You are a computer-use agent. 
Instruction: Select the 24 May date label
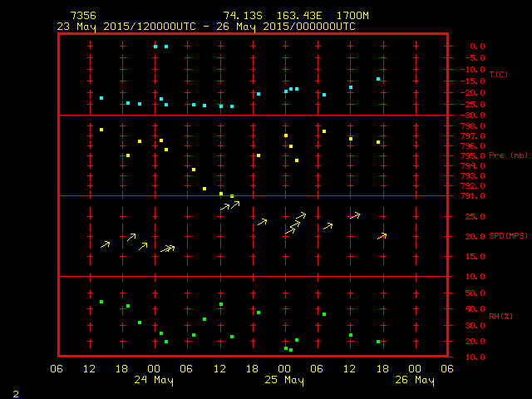click(x=154, y=381)
